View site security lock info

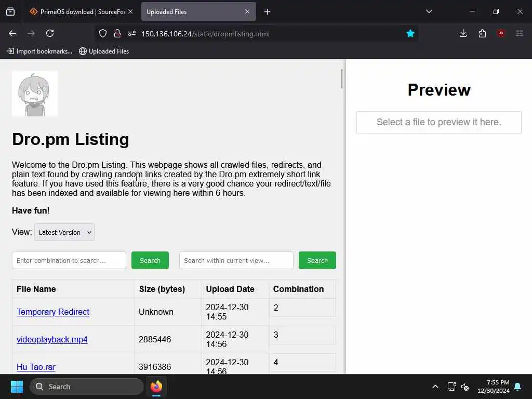[117, 34]
